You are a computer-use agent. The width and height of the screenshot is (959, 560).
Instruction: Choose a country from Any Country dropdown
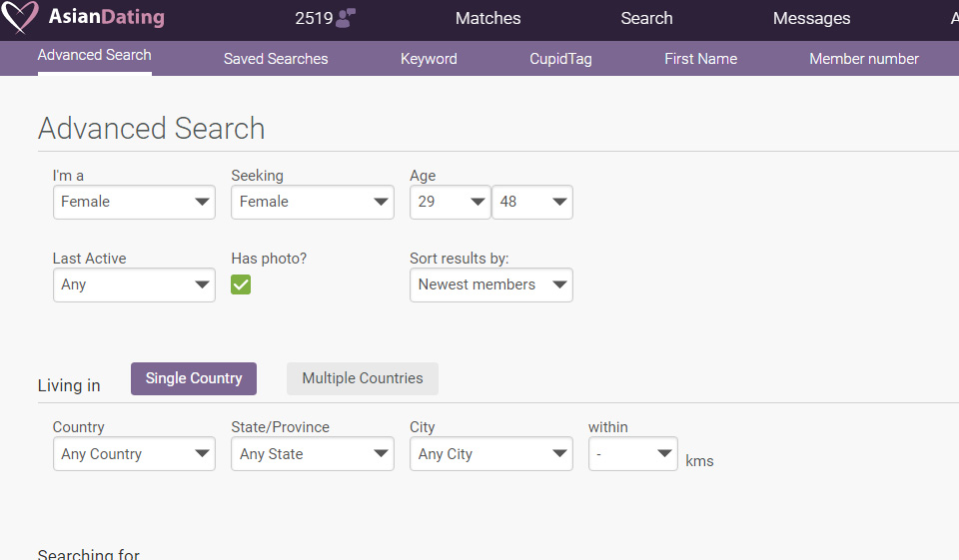click(x=134, y=454)
